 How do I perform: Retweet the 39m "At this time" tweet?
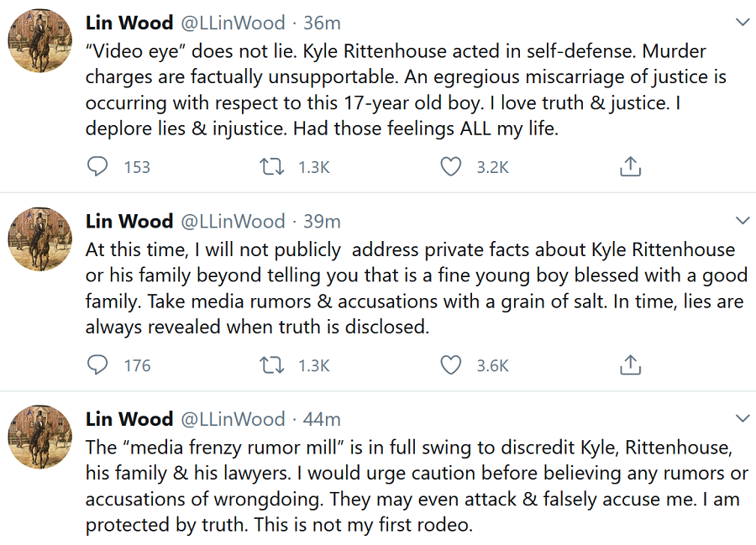tap(272, 365)
